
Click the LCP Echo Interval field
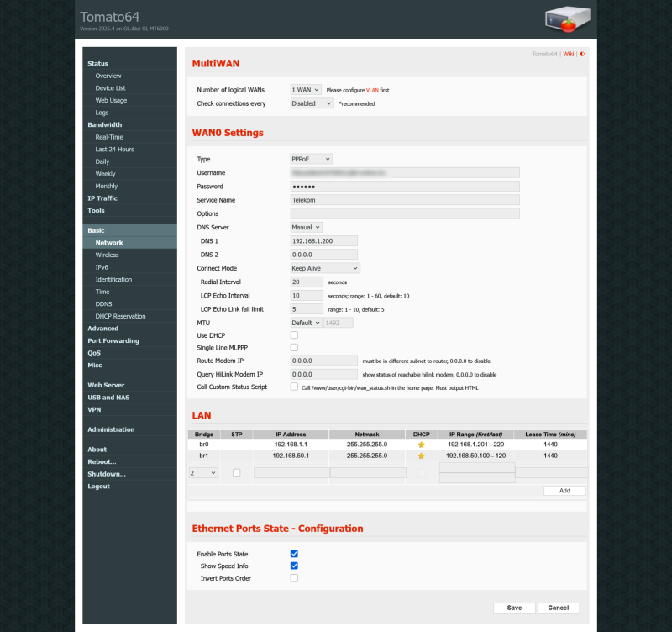pos(307,296)
